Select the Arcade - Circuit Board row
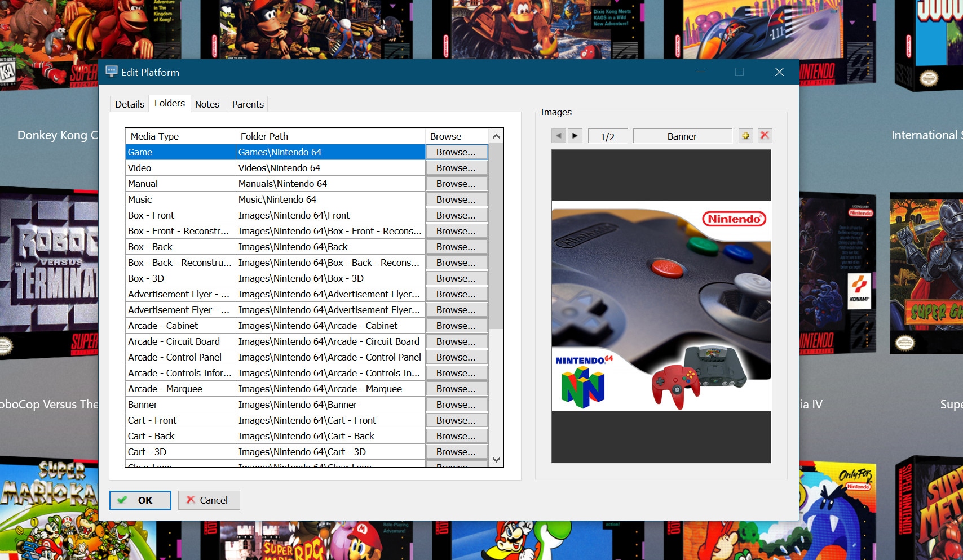This screenshot has width=963, height=560. click(x=180, y=341)
